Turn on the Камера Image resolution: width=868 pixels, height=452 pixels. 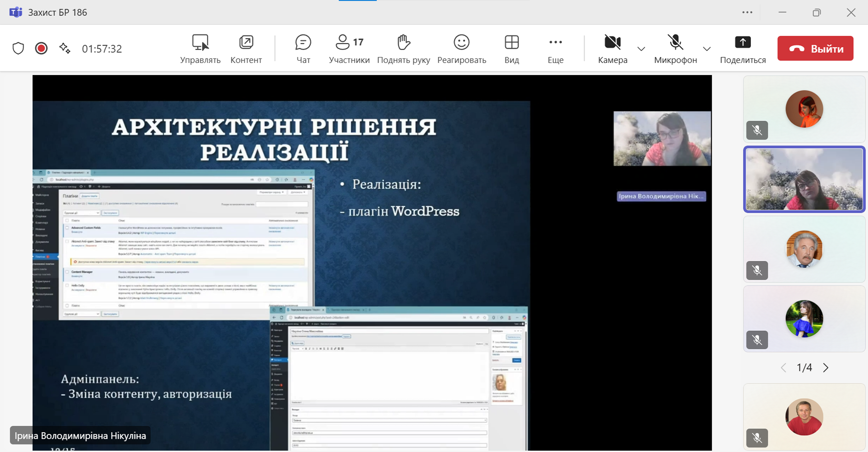click(x=613, y=49)
